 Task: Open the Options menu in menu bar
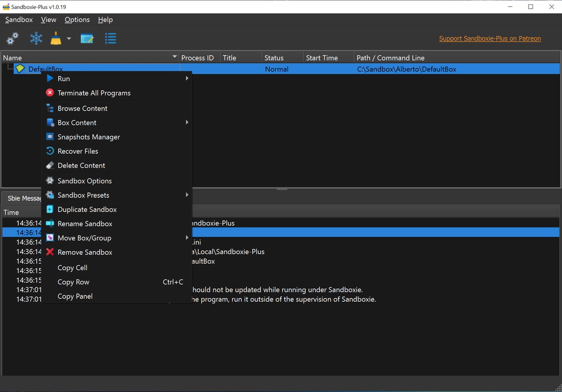pos(77,20)
